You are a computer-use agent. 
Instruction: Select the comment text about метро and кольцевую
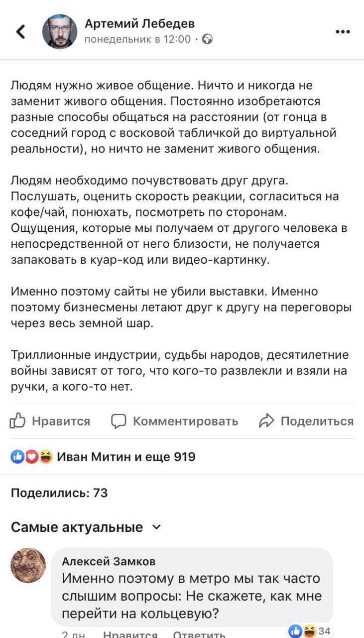click(192, 595)
